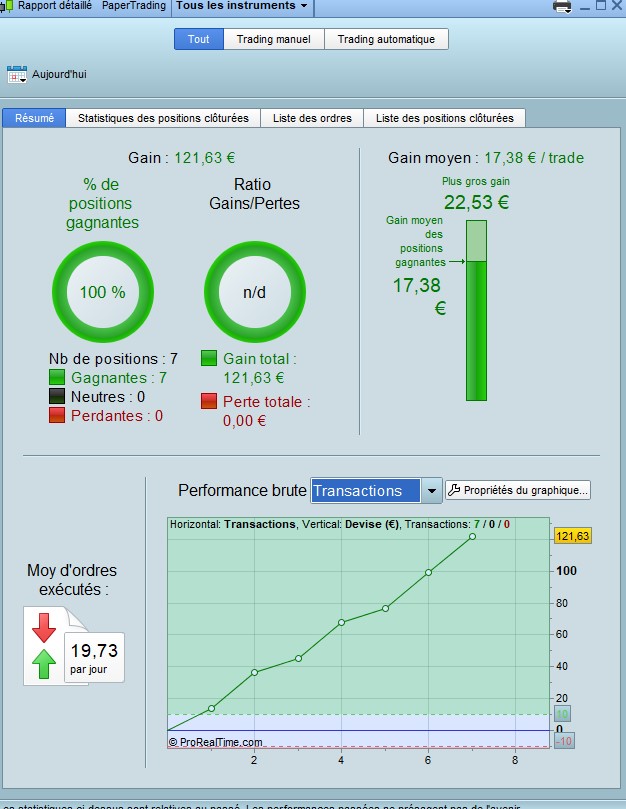Screen dimensions: 626x809
Task: Expand the Transactions combo box arrow
Action: (x=431, y=490)
